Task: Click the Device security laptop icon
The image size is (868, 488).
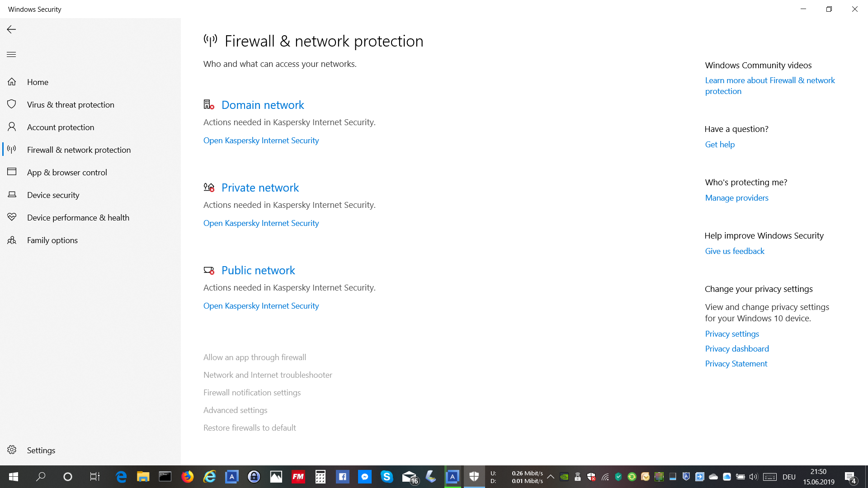Action: 12,195
